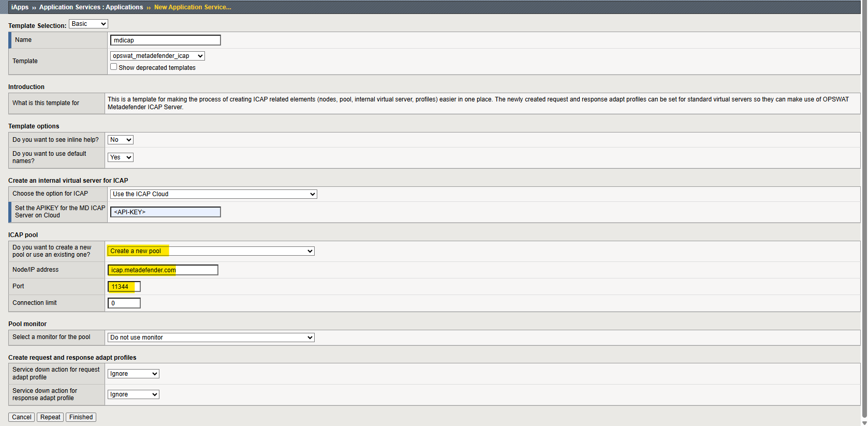
Task: Click the vertical page scrollbar
Action: click(x=864, y=210)
